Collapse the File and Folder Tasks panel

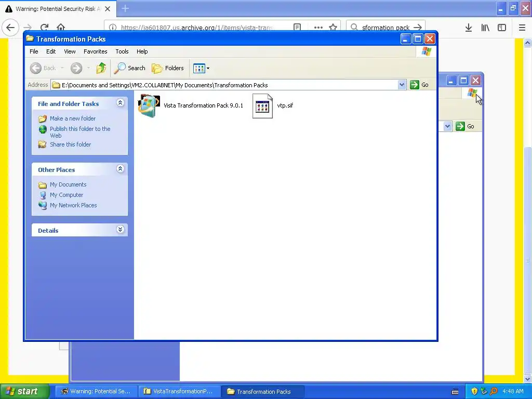point(120,103)
